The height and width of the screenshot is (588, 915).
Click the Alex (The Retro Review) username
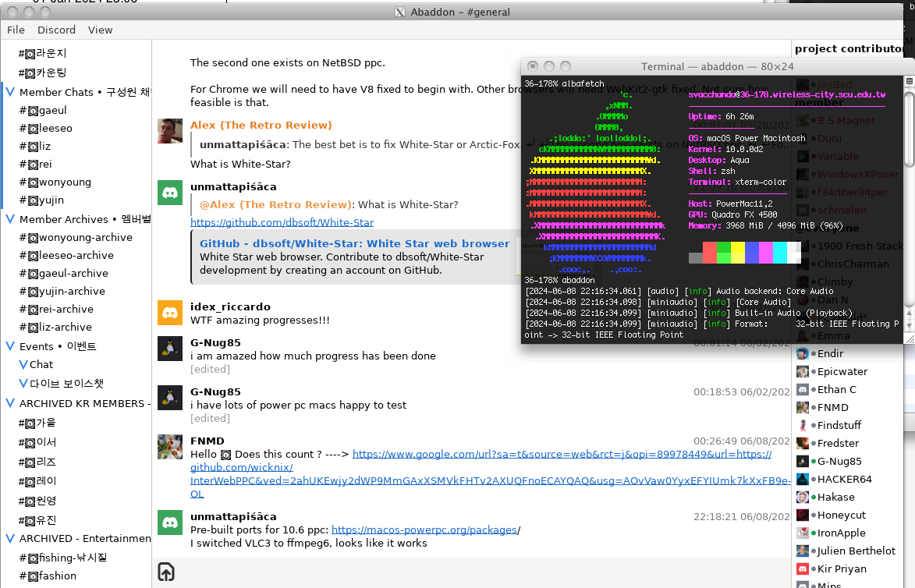pyautogui.click(x=261, y=125)
